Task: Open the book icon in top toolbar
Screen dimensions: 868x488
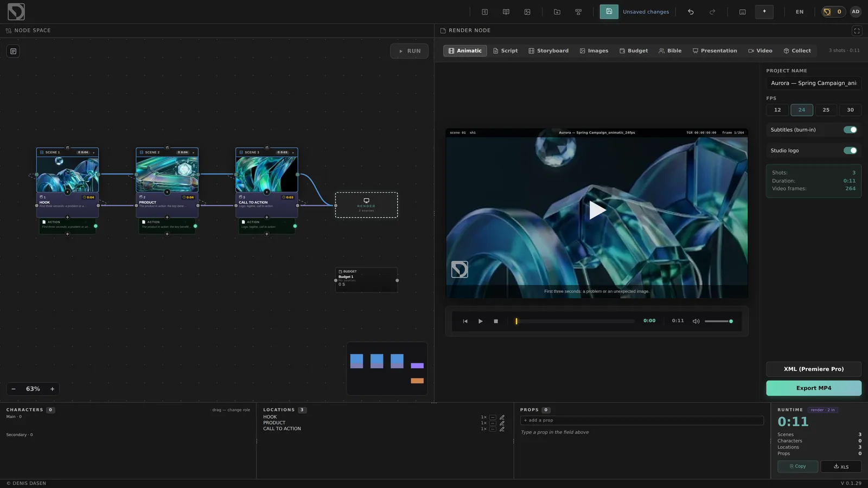Action: click(x=506, y=12)
